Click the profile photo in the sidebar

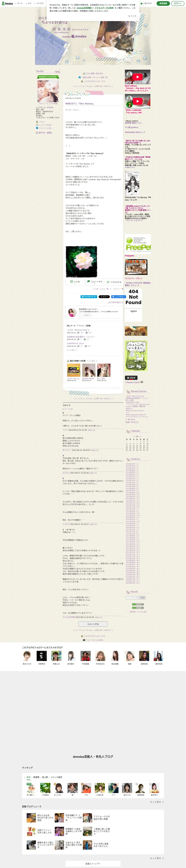48,91
